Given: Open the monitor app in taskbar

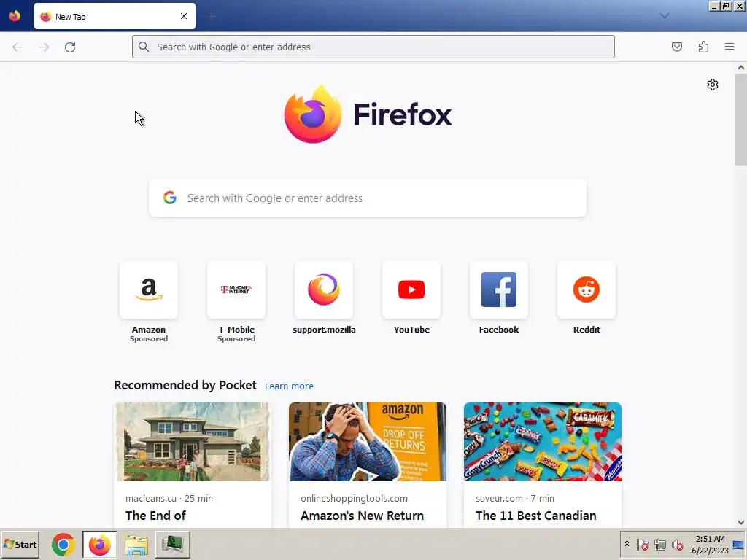Looking at the screenshot, I should point(172,544).
